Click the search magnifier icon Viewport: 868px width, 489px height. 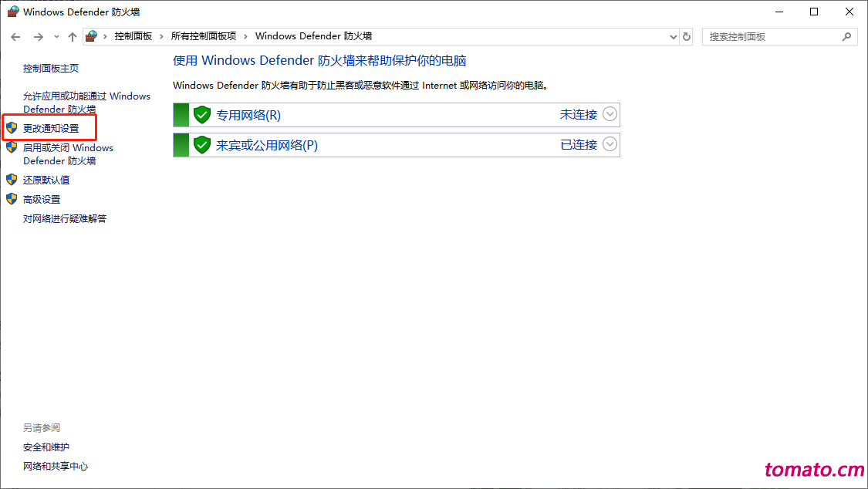[x=846, y=37]
